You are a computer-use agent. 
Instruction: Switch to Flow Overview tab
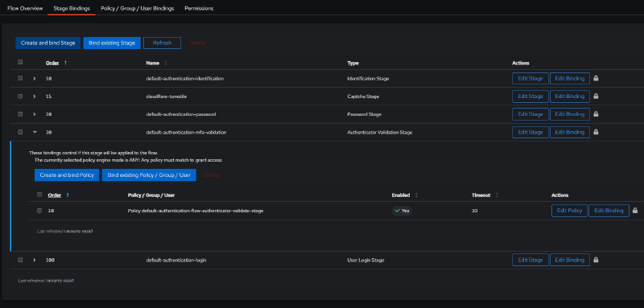click(25, 8)
